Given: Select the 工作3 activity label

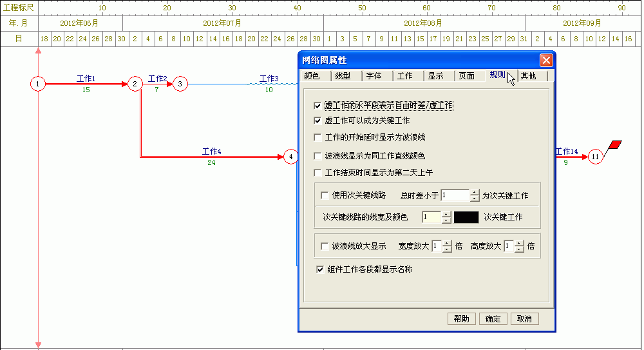Looking at the screenshot, I should point(269,79).
